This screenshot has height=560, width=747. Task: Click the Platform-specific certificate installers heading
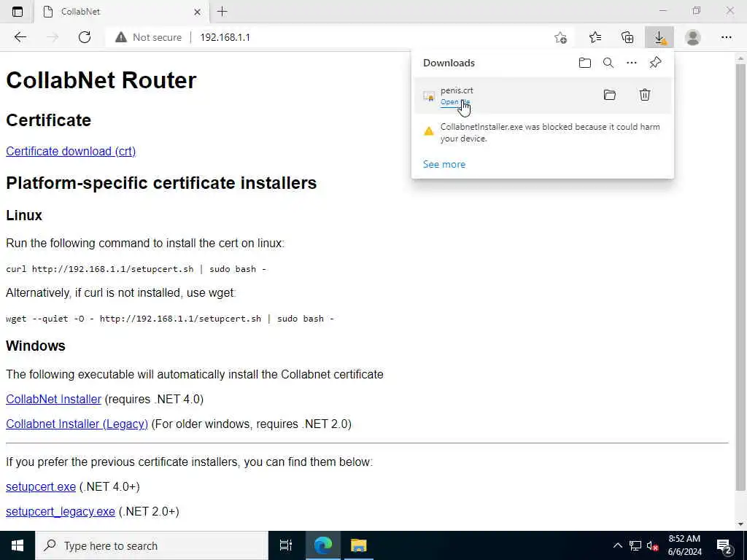(x=161, y=183)
